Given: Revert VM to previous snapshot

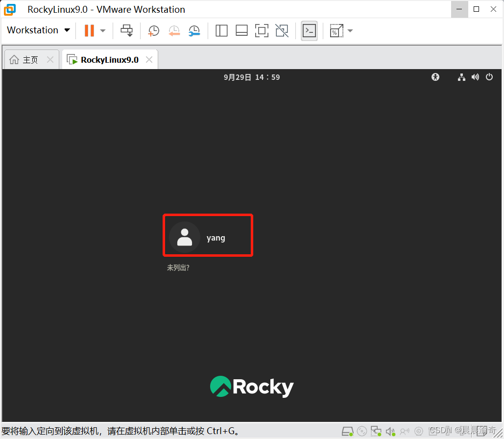Looking at the screenshot, I should pyautogui.click(x=174, y=31).
